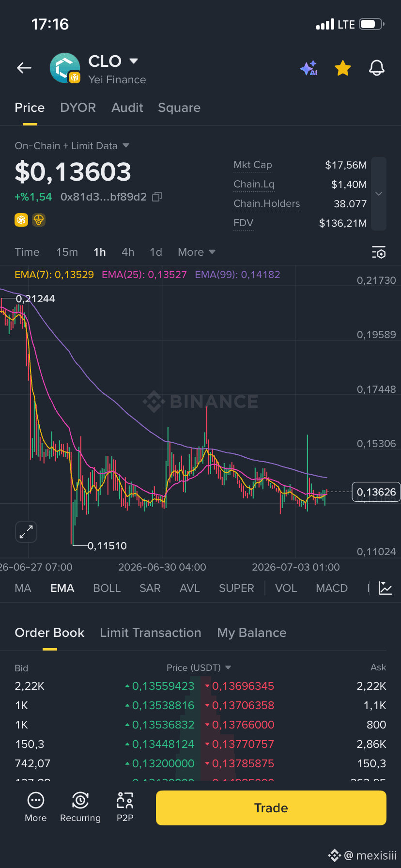This screenshot has width=401, height=868.
Task: Enable the SUPER indicator
Action: click(236, 588)
